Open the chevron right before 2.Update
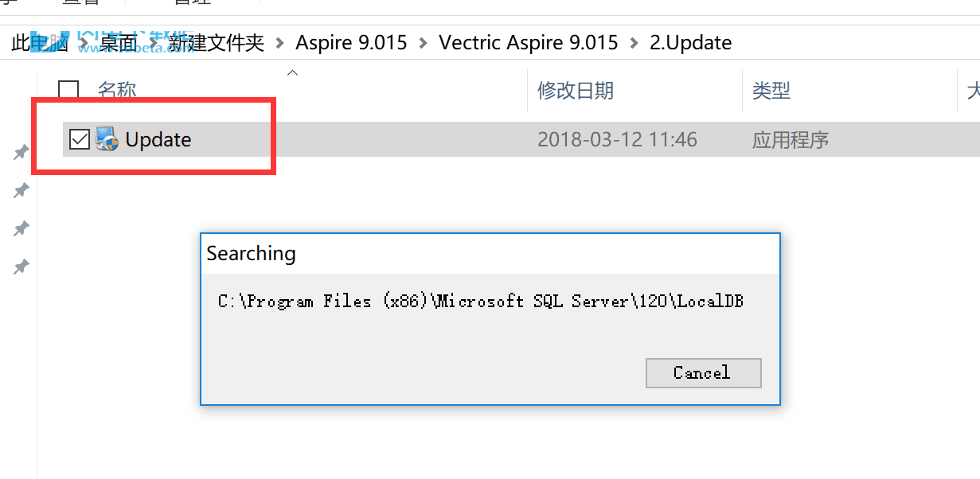The image size is (980, 479). [634, 42]
